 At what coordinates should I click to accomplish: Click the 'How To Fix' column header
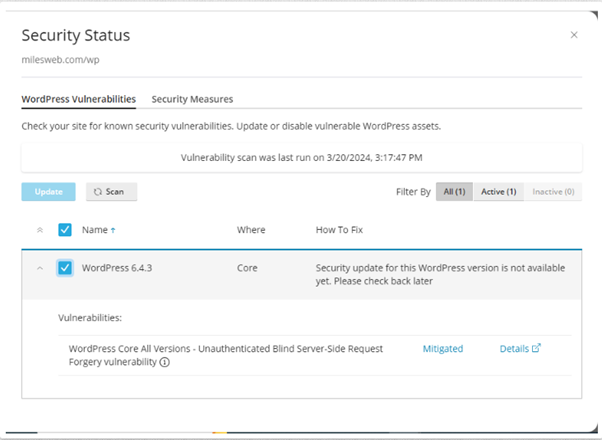[x=339, y=230]
